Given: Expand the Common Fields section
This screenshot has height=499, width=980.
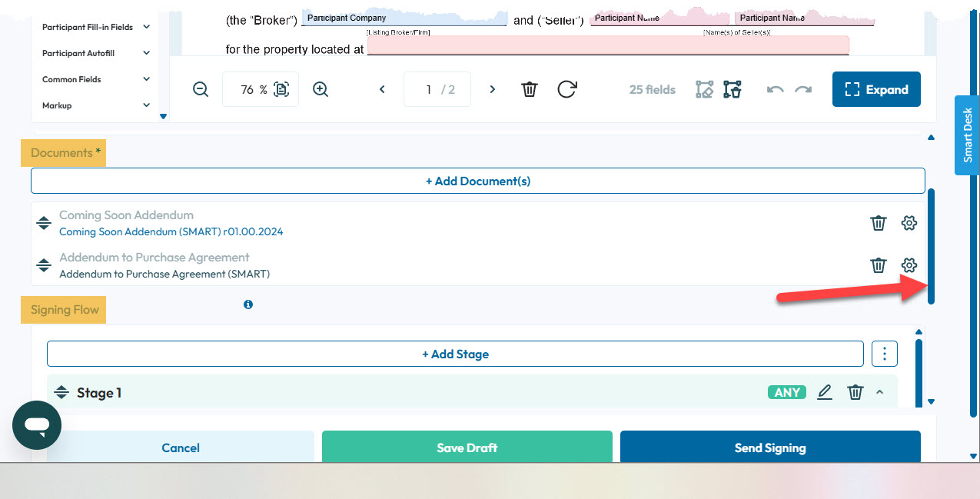Looking at the screenshot, I should pos(146,79).
